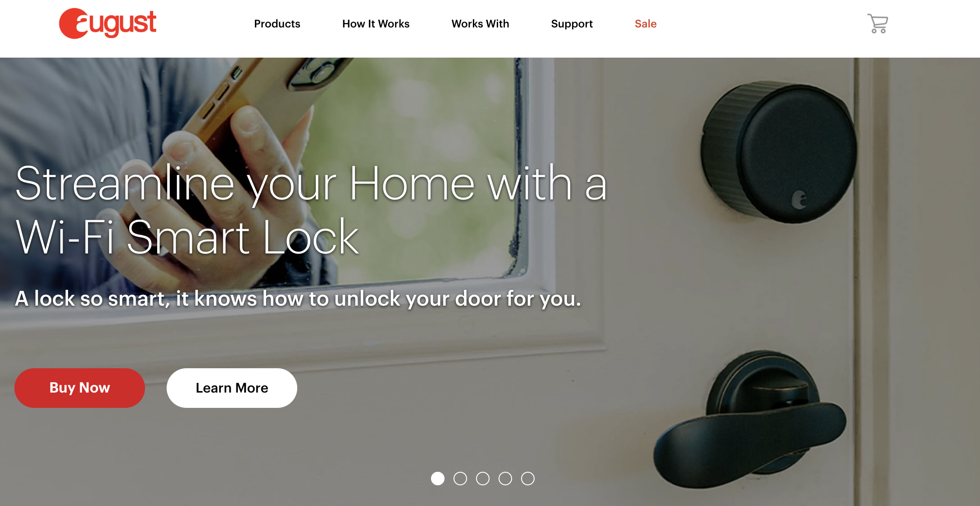
Task: Toggle the Sale highlighted navigation item
Action: [646, 24]
